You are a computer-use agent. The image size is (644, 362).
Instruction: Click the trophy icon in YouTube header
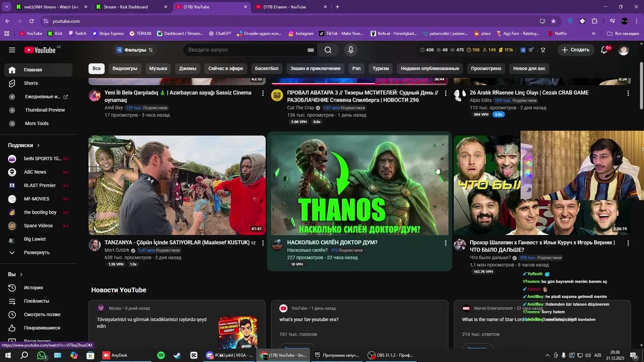(x=543, y=50)
